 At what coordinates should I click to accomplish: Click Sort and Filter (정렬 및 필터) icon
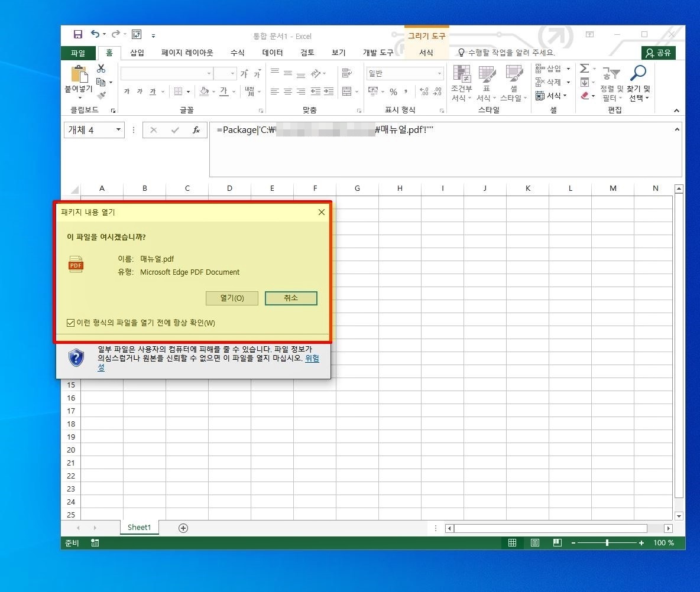(611, 73)
